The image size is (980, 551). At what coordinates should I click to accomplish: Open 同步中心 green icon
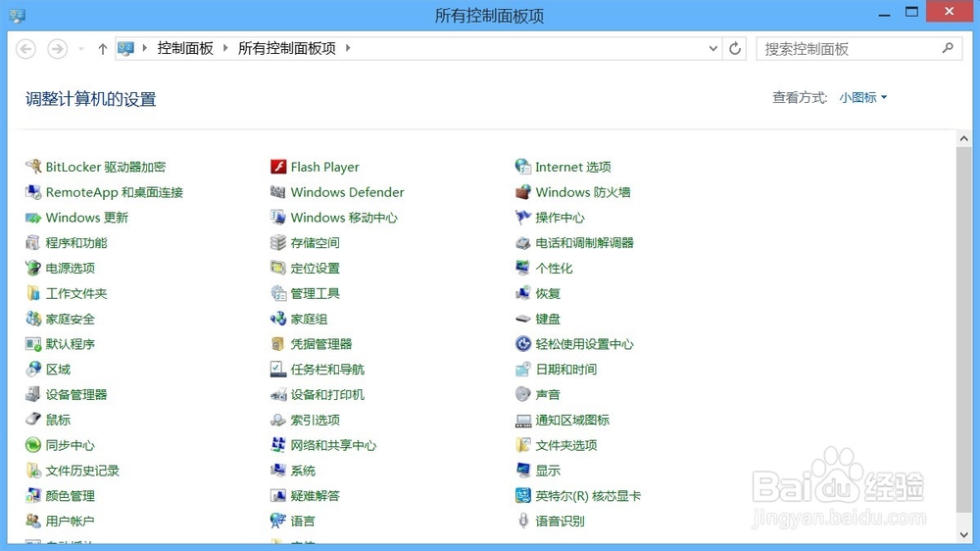(x=33, y=445)
